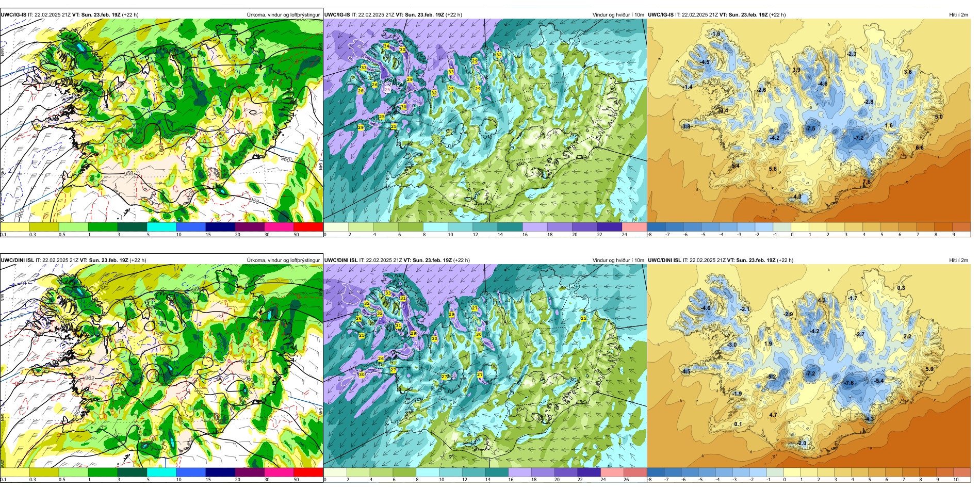Click the -7.6 temperature value on DINI ISL map
This screenshot has width=980, height=490.
(x=848, y=383)
